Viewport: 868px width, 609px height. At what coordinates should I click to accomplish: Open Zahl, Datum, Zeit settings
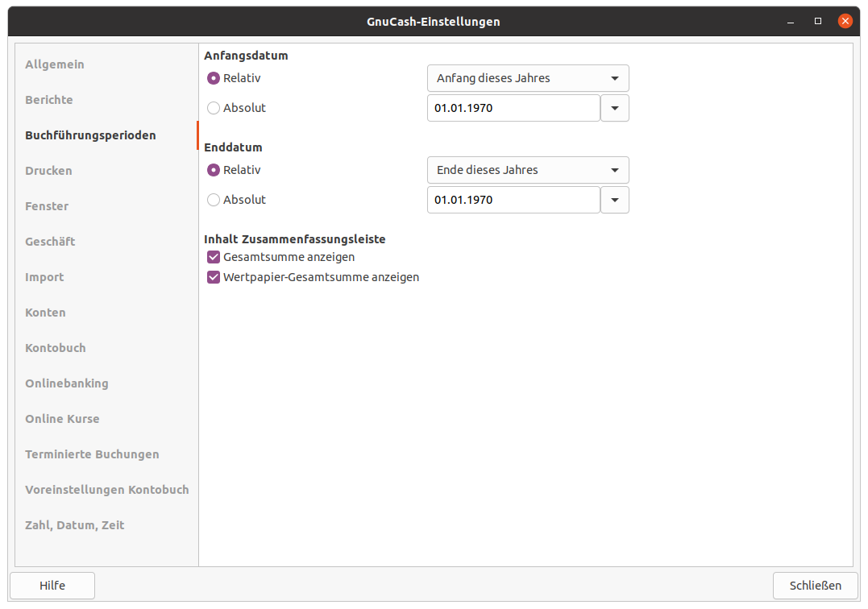(x=75, y=525)
